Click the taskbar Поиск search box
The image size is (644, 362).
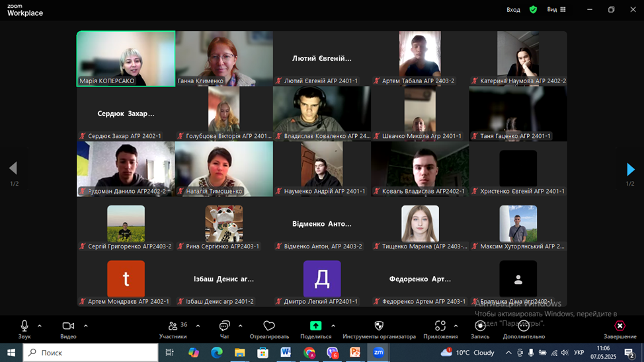pos(91,353)
